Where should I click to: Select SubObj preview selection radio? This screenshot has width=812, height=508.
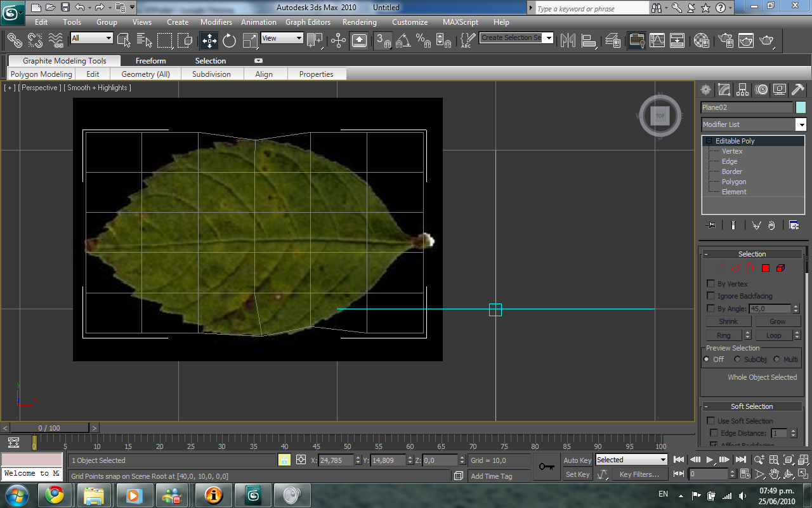(x=737, y=359)
